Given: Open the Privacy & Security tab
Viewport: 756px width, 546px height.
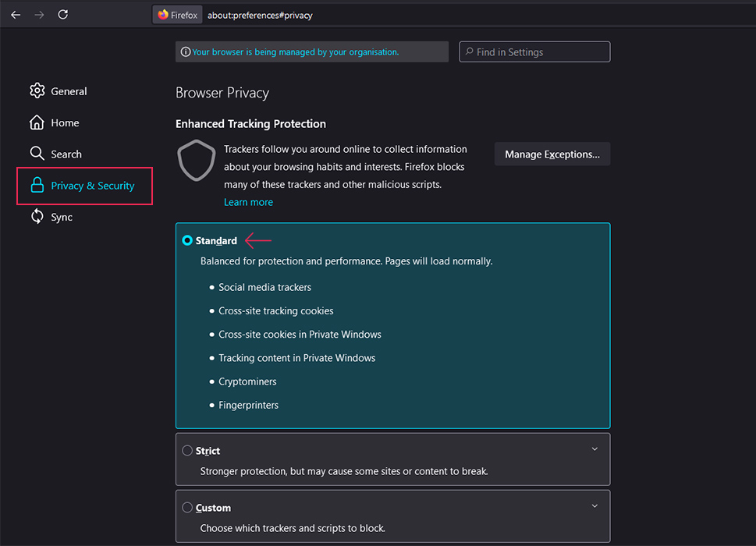Looking at the screenshot, I should 84,186.
